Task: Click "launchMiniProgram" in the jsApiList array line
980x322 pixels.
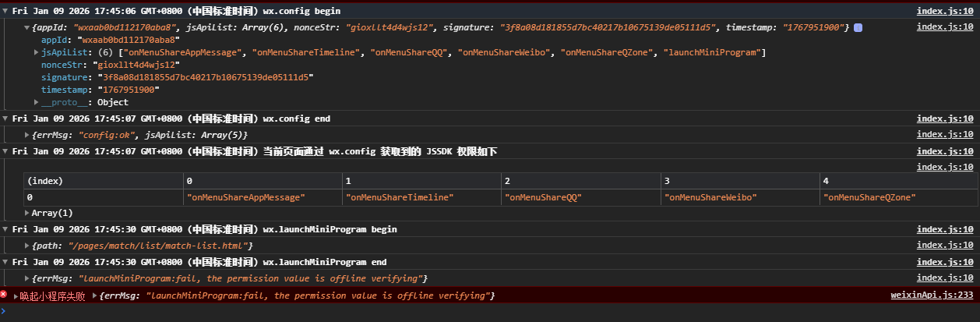Action: point(713,52)
